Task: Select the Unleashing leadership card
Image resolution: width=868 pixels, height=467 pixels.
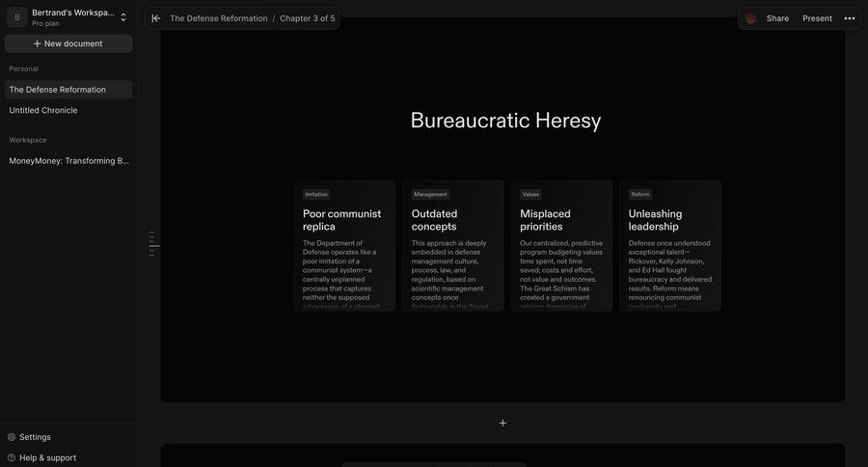Action: pos(669,246)
